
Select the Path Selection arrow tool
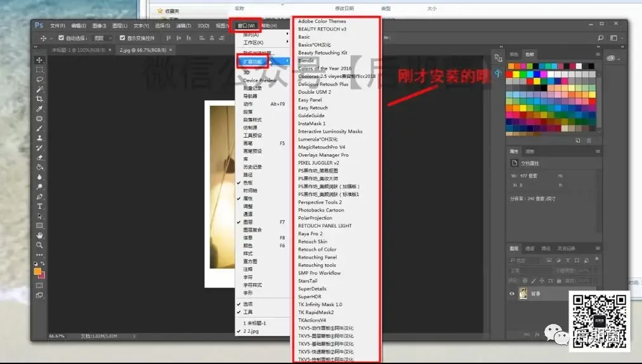click(39, 216)
